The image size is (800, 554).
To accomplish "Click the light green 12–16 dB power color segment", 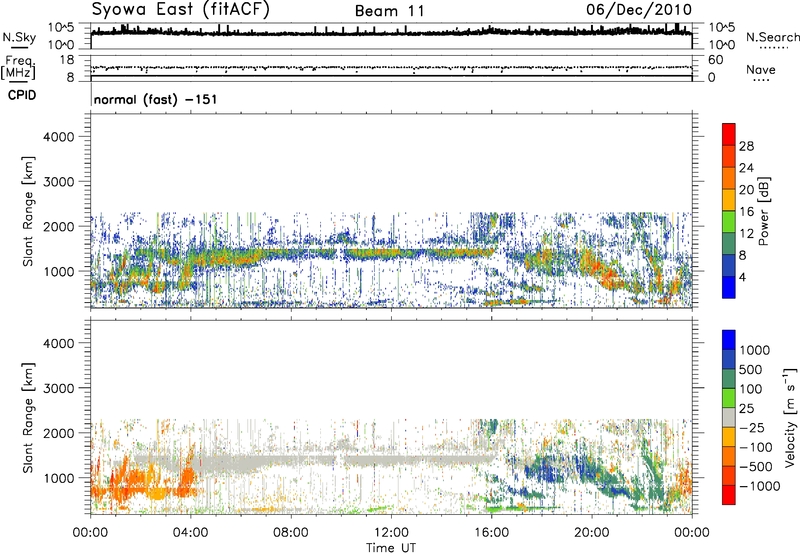I will tap(729, 222).
